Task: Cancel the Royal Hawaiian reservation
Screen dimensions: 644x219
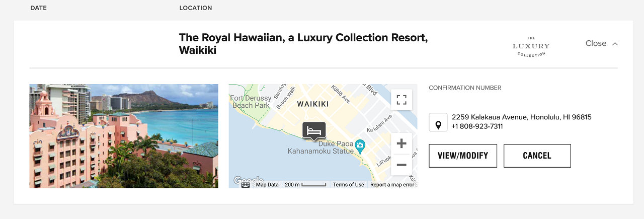Action: (537, 156)
